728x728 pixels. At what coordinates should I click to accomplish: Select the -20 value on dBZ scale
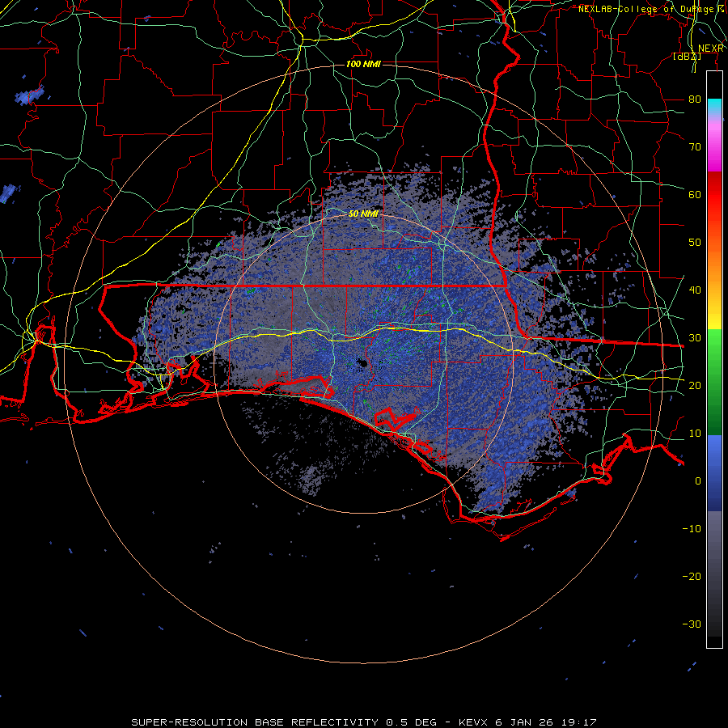coord(692,577)
